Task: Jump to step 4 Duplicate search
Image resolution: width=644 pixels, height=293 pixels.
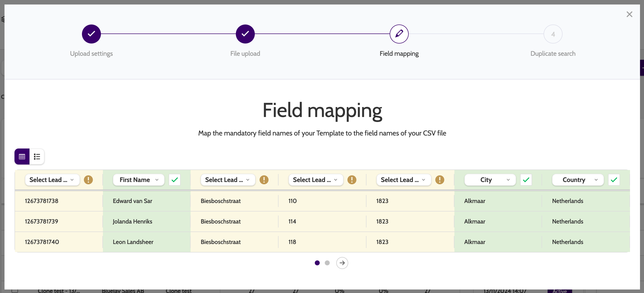Action: click(553, 34)
